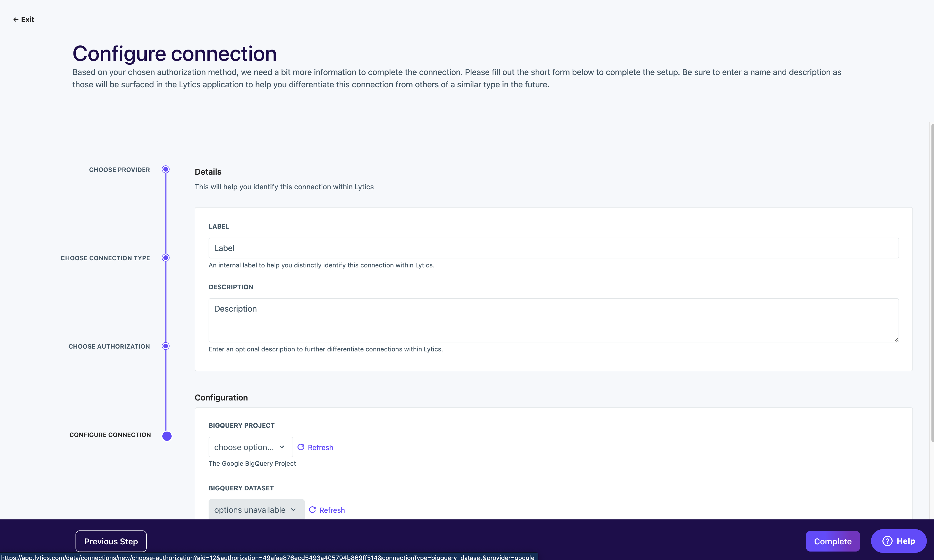934x560 pixels.
Task: Click the chevron in choose option selector
Action: point(282,447)
